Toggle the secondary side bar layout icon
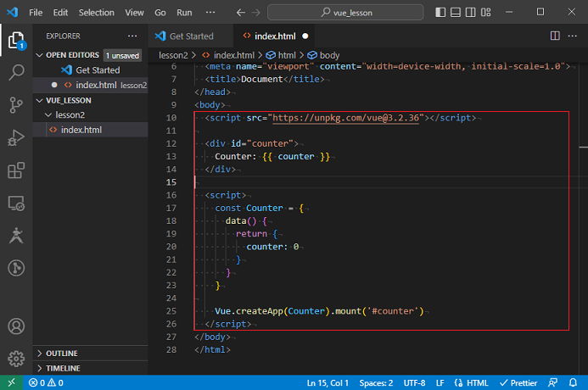 (471, 13)
